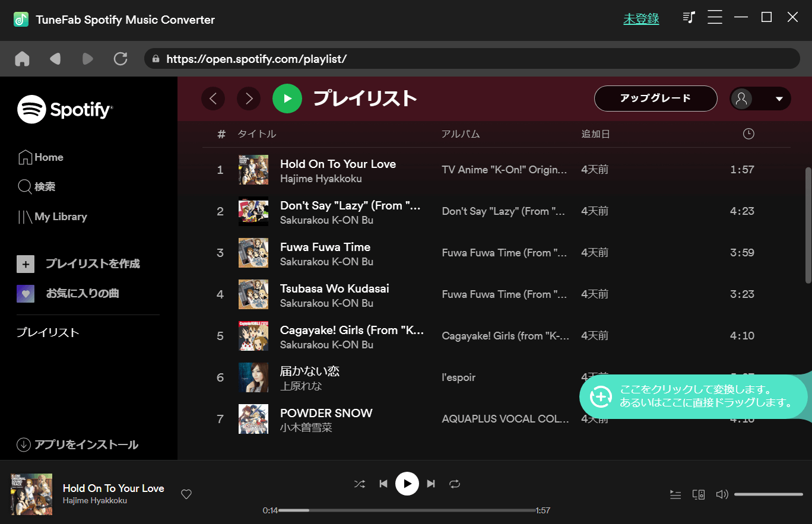The height and width of the screenshot is (524, 812).
Task: Click the Spotify logo in the sidebar
Action: click(65, 109)
